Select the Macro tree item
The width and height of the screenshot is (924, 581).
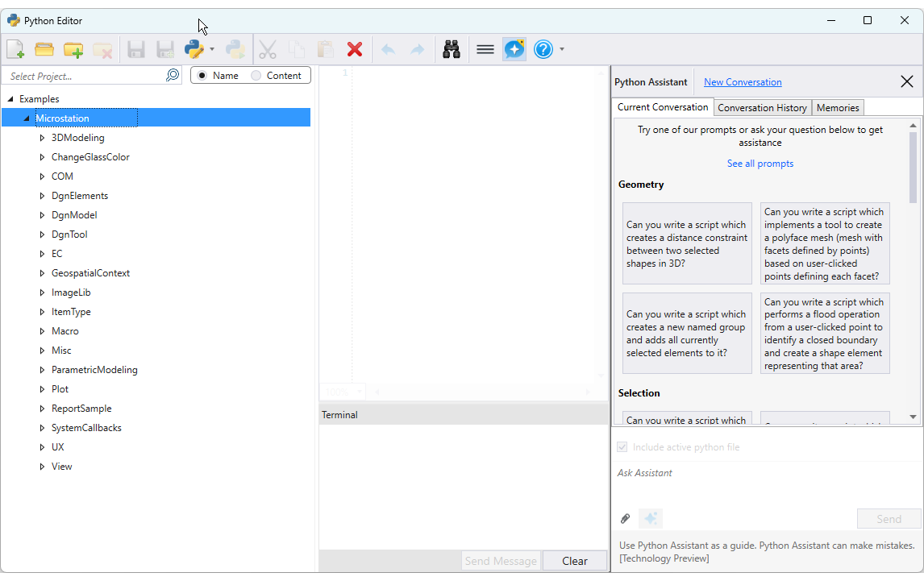65,331
